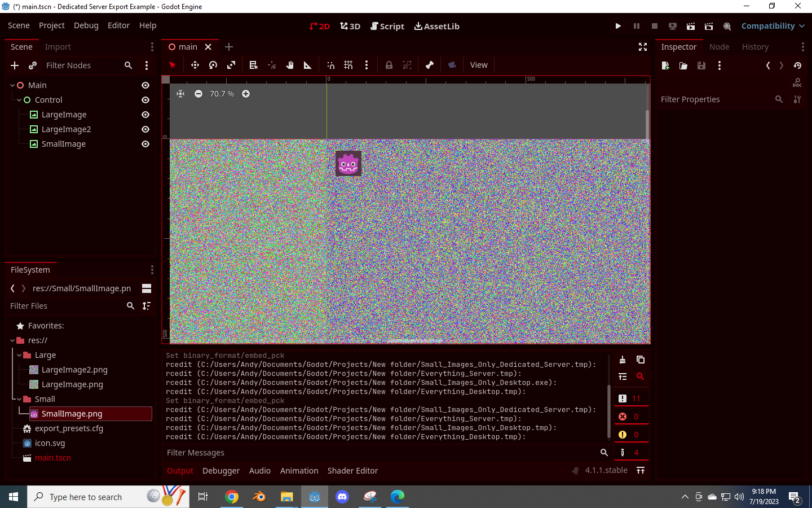Open the Project menu

(x=51, y=25)
